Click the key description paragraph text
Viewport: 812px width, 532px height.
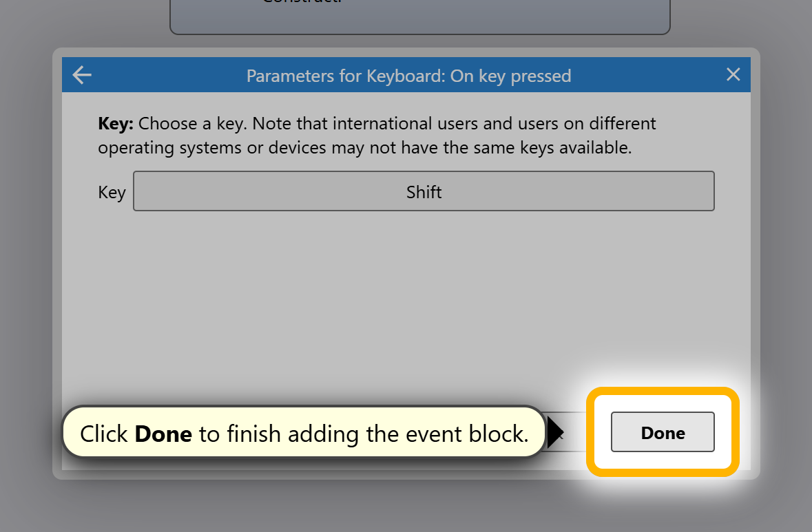377,136
